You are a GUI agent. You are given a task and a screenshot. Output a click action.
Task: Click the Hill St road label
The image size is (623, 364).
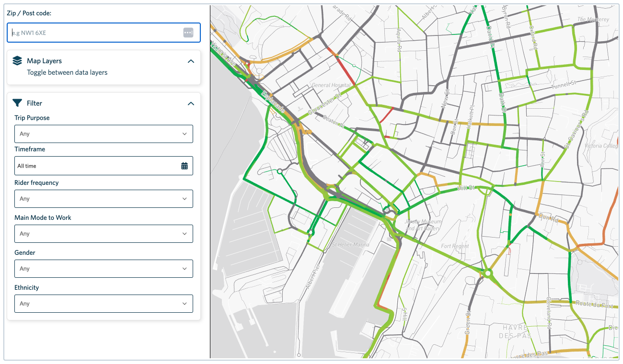coord(466,188)
